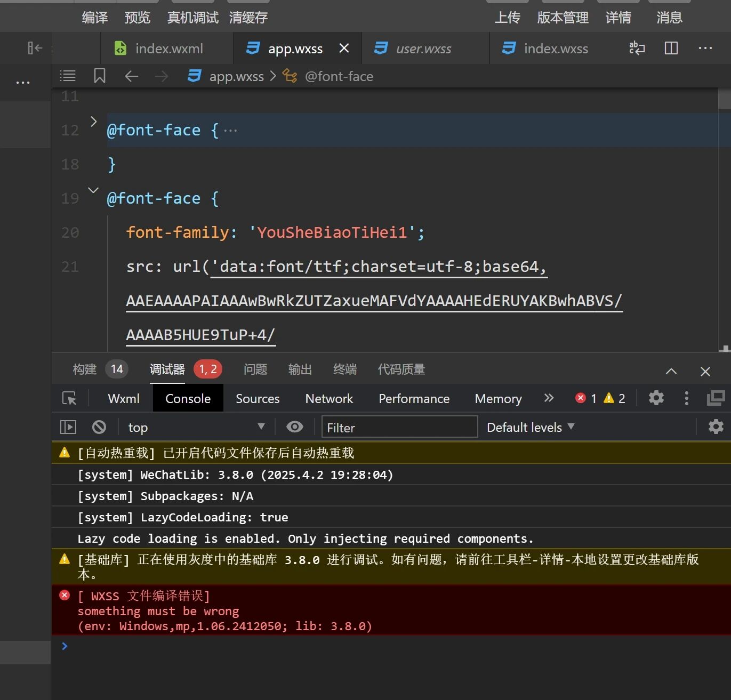Show more DevTools tabs via double chevron

click(x=549, y=398)
